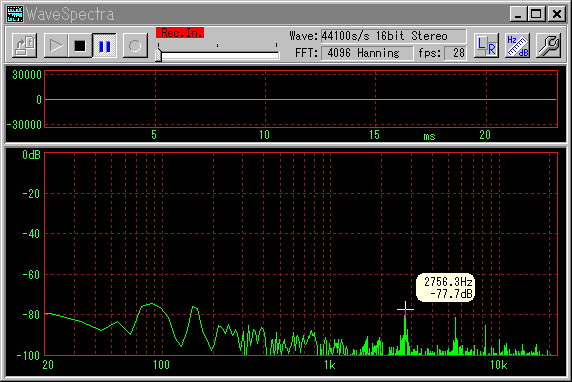The height and width of the screenshot is (382, 572).
Task: Open settings with the wrench icon
Action: pos(548,46)
